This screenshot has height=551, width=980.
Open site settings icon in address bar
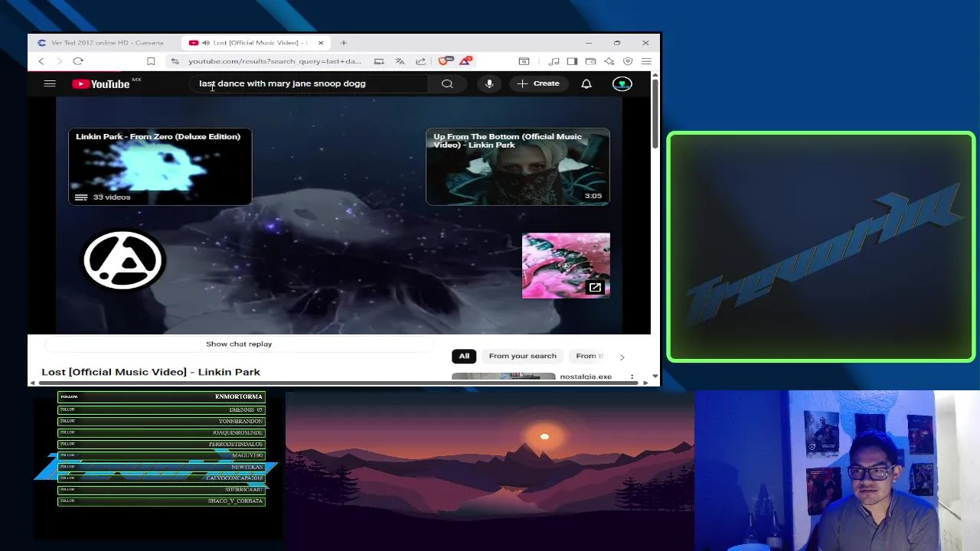pos(175,61)
